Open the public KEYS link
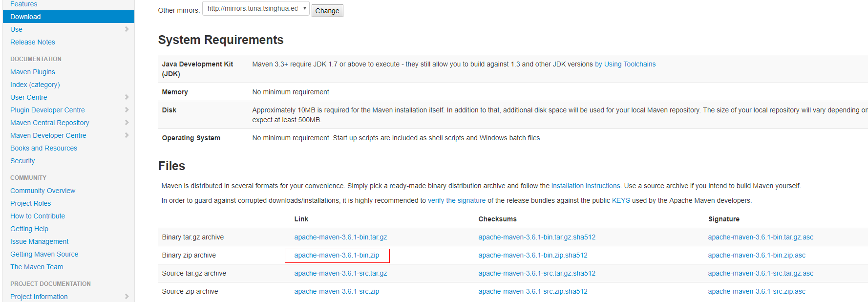The height and width of the screenshot is (302, 868). pos(621,200)
